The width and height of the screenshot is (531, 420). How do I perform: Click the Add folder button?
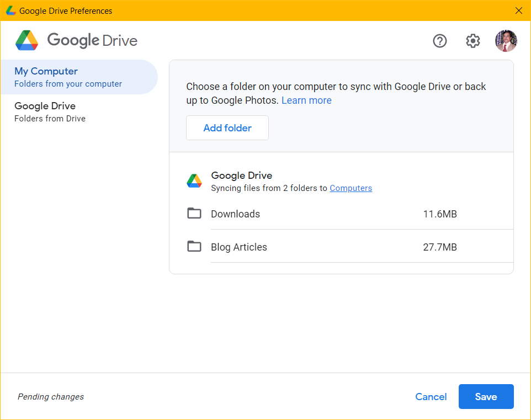pyautogui.click(x=227, y=127)
